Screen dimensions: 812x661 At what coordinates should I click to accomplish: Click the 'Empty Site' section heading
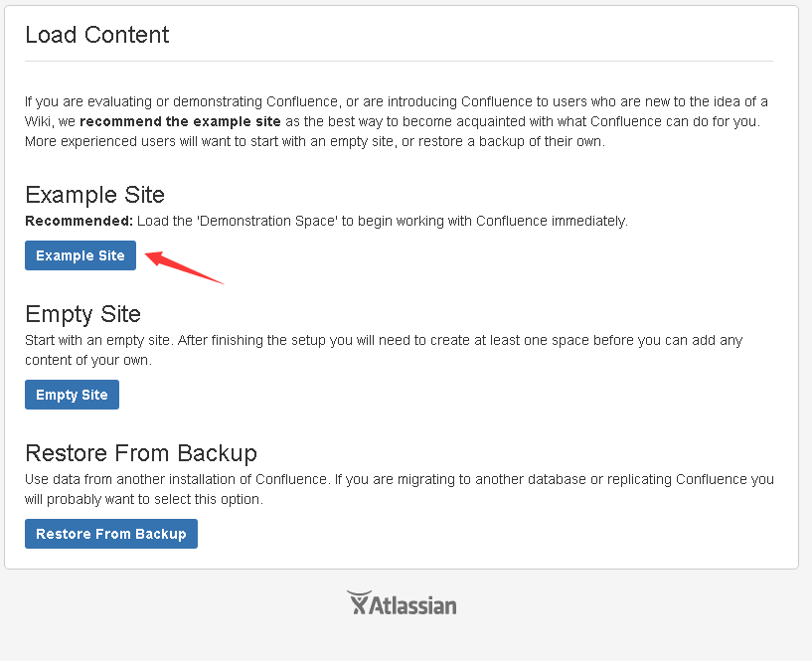pos(82,314)
